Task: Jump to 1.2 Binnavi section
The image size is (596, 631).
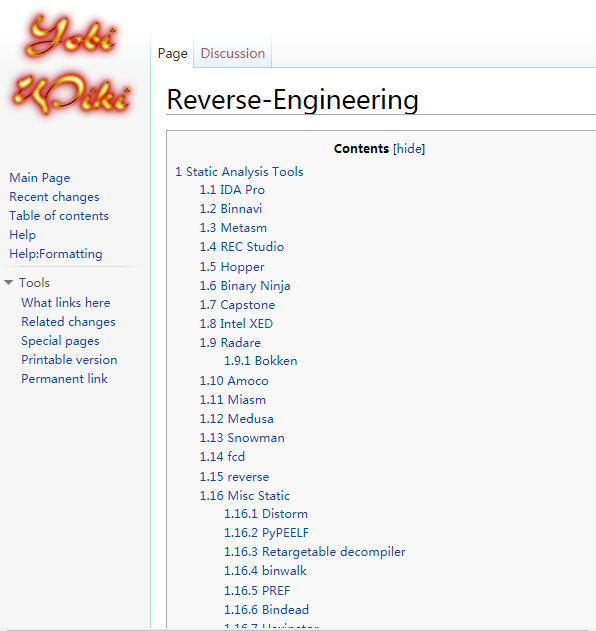Action: (x=231, y=208)
